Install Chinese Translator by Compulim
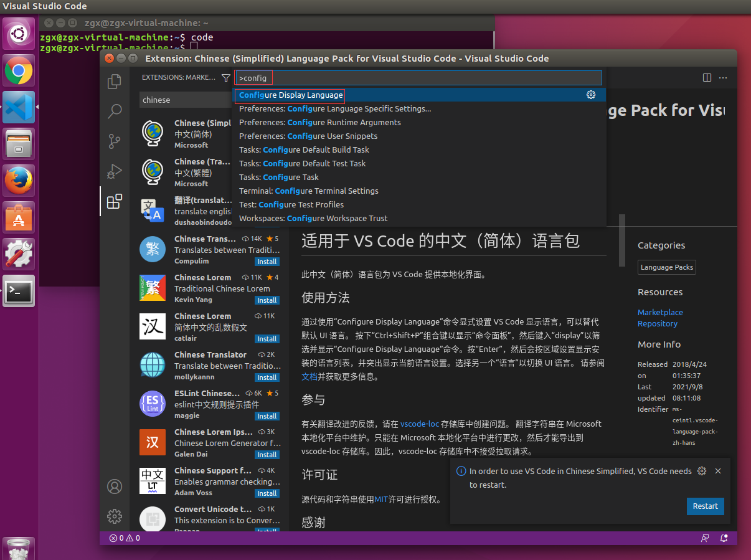 [267, 262]
